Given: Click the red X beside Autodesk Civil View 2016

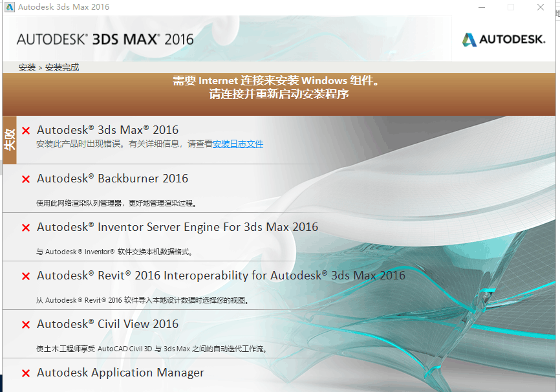Looking at the screenshot, I should pos(26,325).
